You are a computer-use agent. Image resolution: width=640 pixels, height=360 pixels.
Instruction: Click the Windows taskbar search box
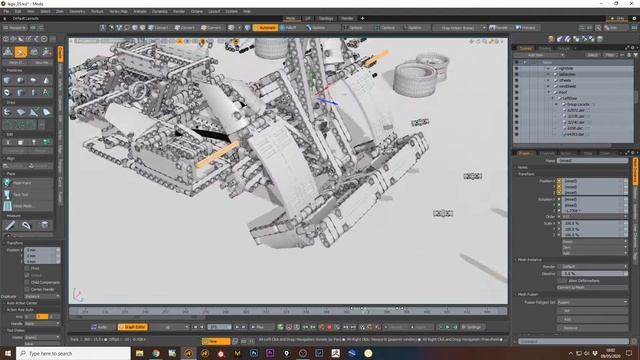(73, 353)
